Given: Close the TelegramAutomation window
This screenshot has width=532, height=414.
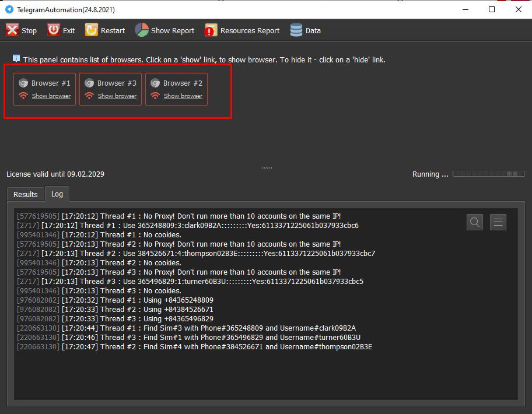Looking at the screenshot, I should [x=519, y=9].
